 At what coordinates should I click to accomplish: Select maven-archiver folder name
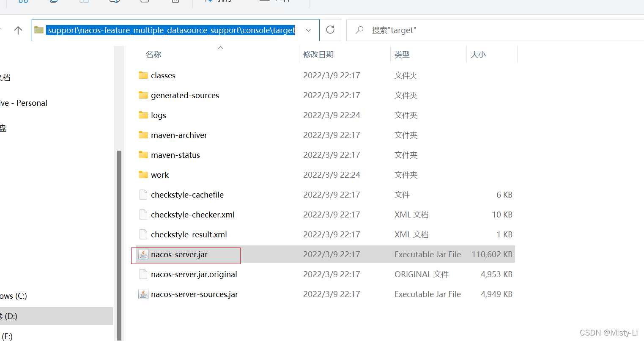tap(179, 135)
